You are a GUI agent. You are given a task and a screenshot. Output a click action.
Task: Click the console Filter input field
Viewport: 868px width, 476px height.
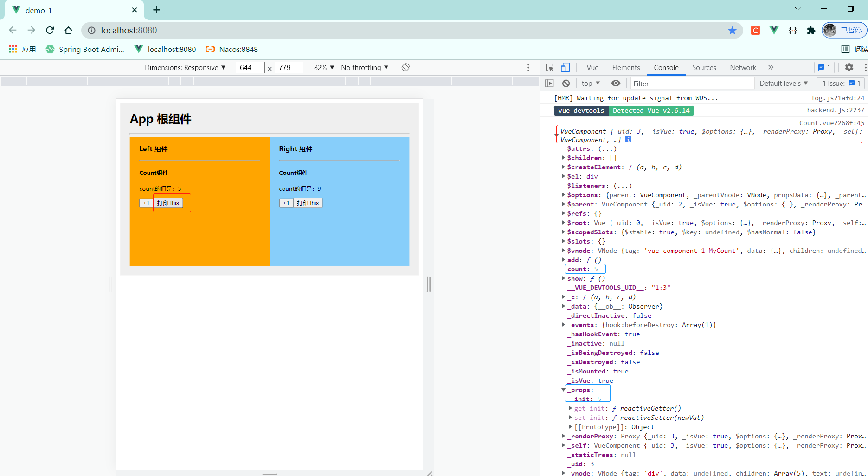[x=691, y=84]
